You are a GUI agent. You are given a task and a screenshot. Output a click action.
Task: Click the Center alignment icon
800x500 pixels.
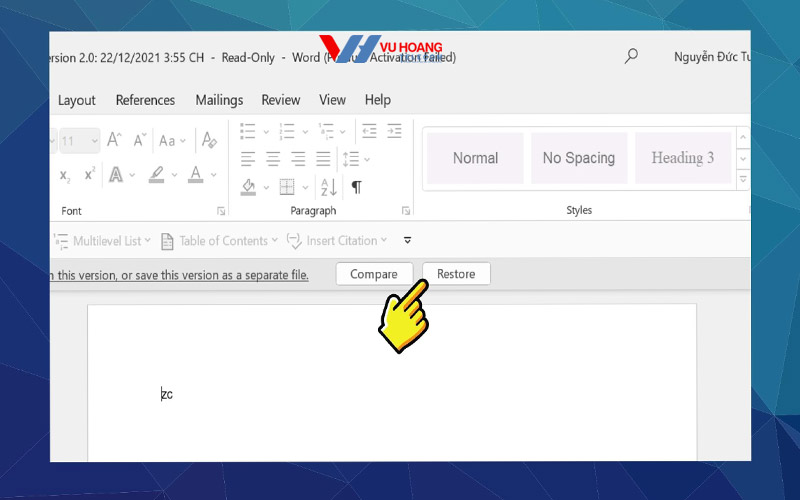(x=273, y=159)
